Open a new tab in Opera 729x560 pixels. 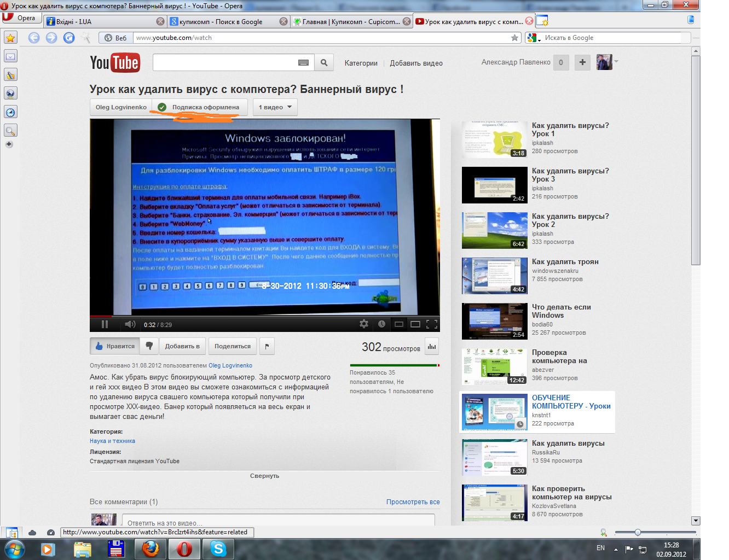tap(542, 21)
